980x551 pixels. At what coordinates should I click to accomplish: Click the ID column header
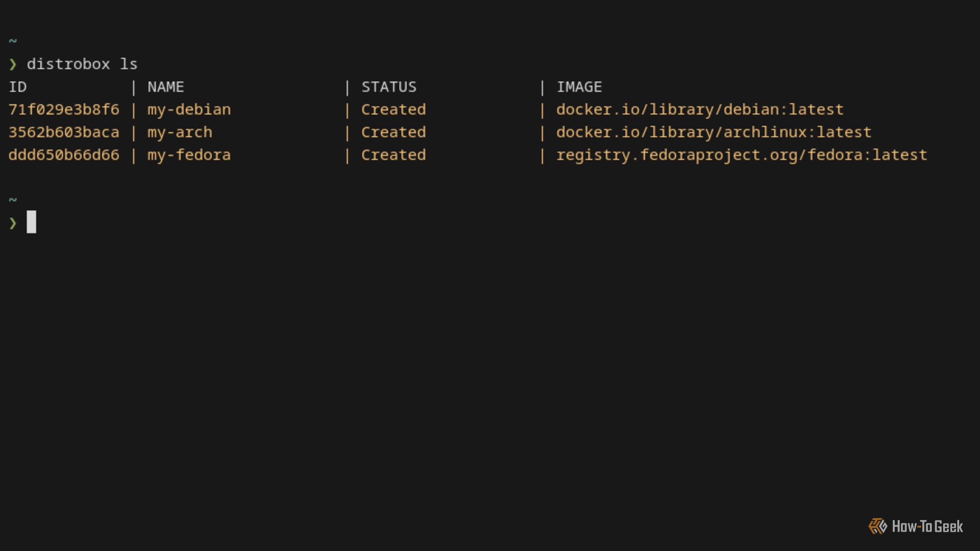pos(18,87)
